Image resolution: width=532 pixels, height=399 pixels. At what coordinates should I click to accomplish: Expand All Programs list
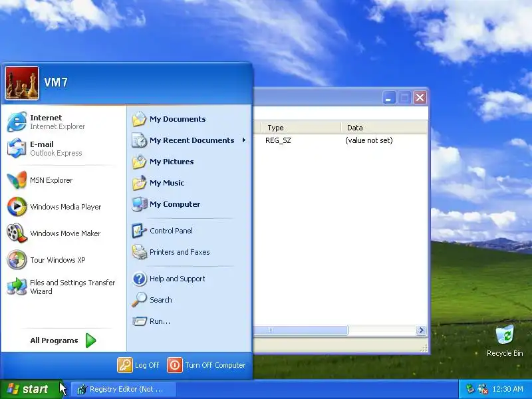[63, 340]
